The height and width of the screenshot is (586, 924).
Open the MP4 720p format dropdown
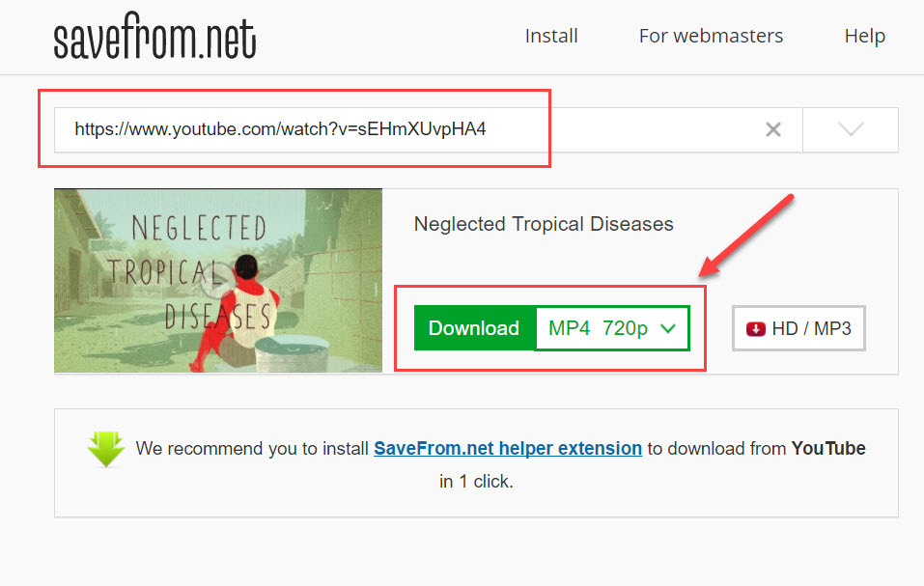[612, 328]
